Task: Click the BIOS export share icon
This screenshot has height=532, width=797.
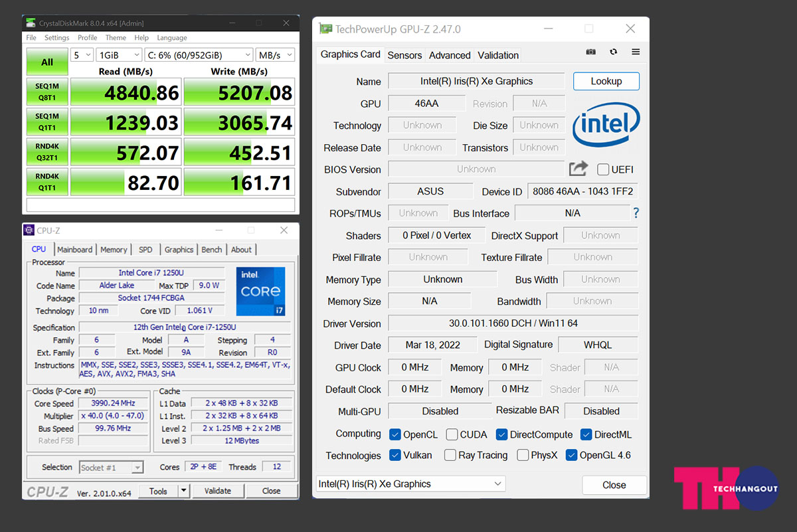Action: pyautogui.click(x=578, y=169)
